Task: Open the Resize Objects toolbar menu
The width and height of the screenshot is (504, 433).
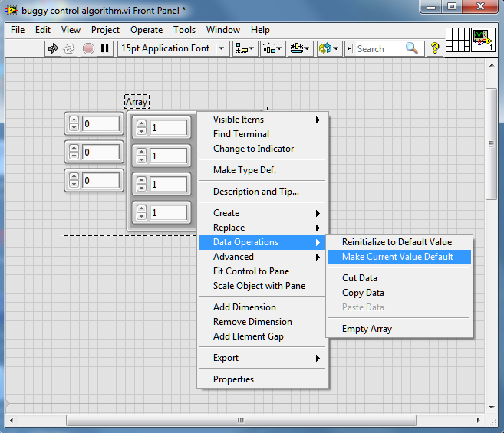Action: (300, 49)
